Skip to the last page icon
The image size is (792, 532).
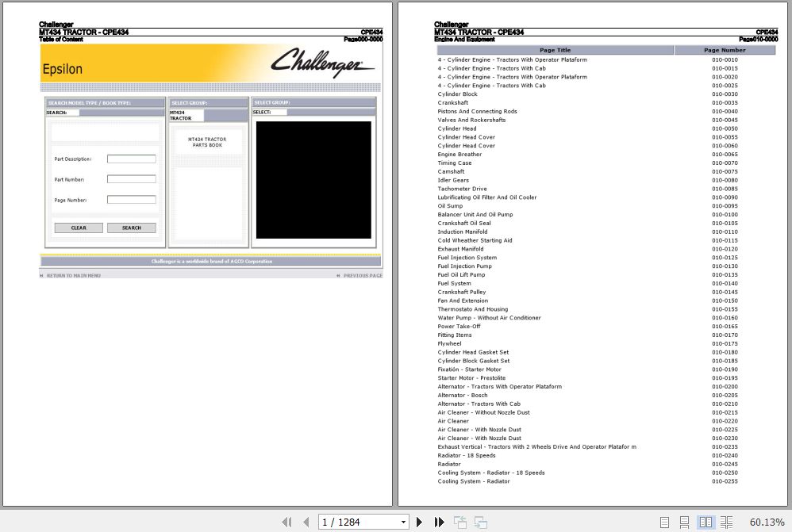point(440,522)
